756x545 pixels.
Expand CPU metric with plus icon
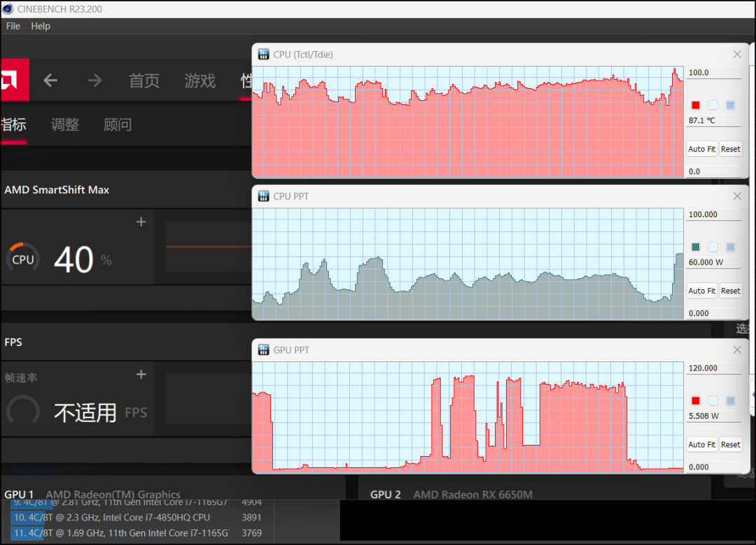141,222
